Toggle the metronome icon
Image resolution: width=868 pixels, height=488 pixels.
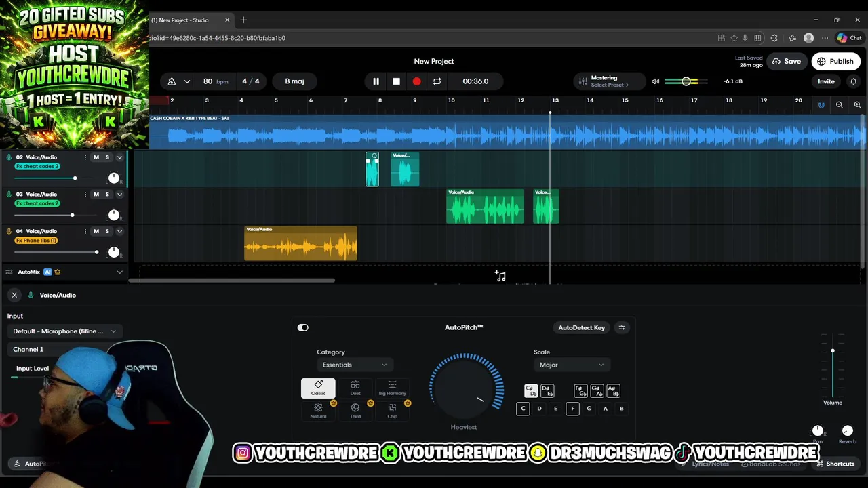pos(172,81)
